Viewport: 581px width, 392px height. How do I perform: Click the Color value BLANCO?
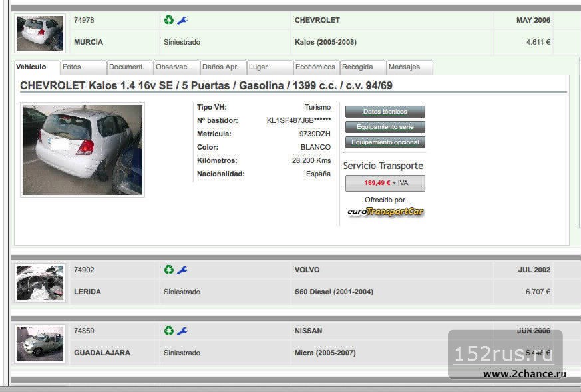point(315,147)
